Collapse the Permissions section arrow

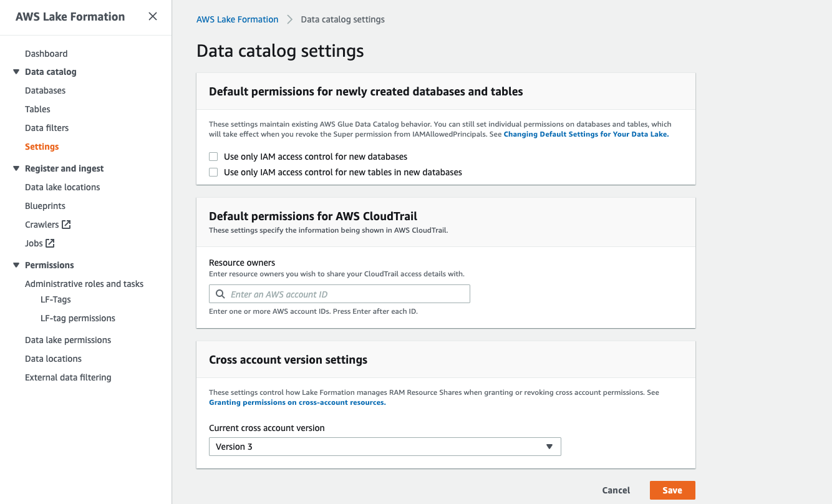coord(16,265)
